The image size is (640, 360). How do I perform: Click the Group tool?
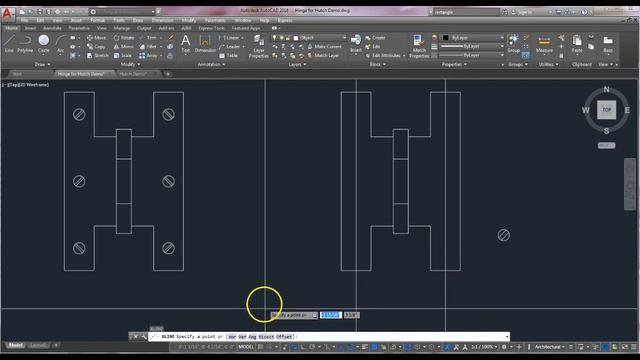tap(513, 44)
